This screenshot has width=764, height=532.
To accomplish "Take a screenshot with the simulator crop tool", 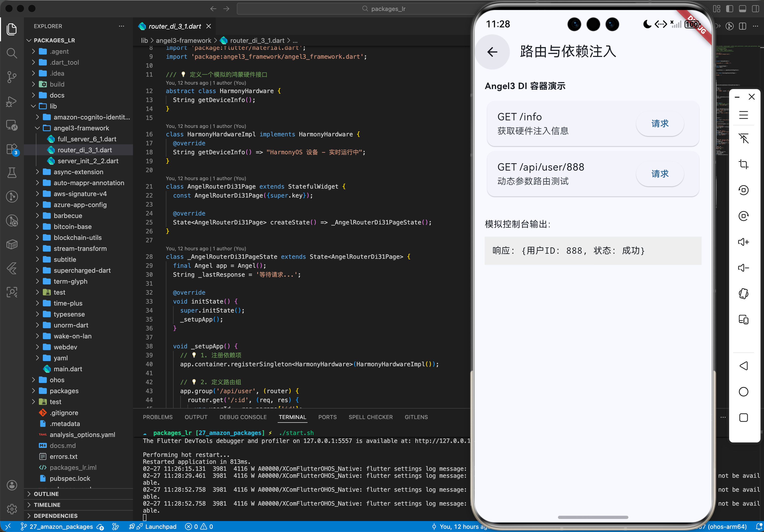I will (x=744, y=164).
